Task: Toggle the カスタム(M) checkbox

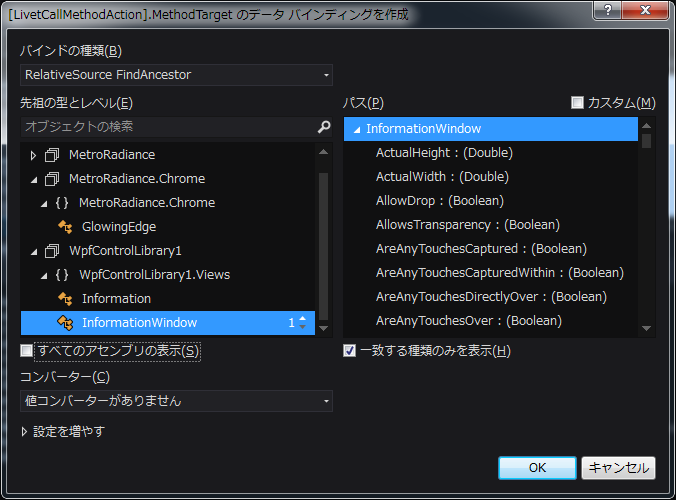Action: pos(577,103)
